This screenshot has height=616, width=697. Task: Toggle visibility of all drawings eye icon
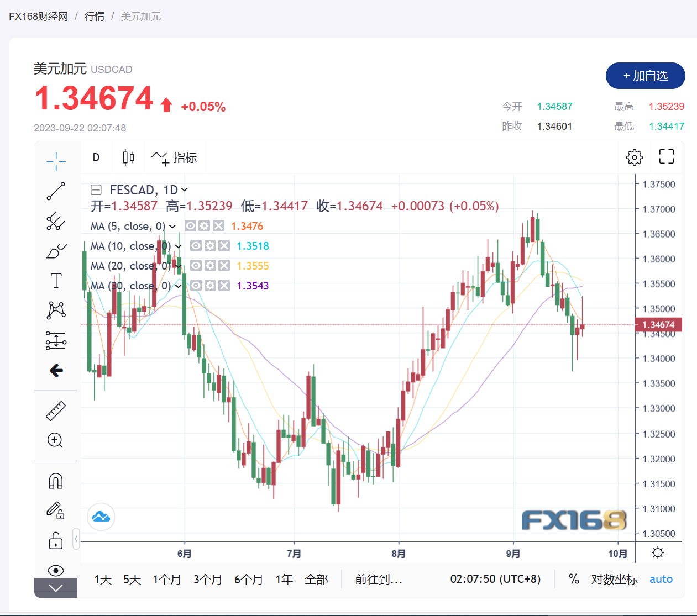coord(56,570)
